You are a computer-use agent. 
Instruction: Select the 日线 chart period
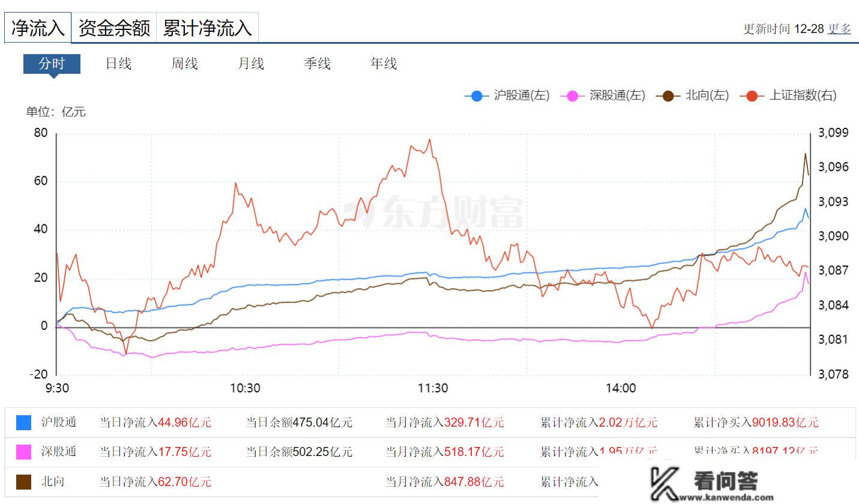[x=119, y=64]
